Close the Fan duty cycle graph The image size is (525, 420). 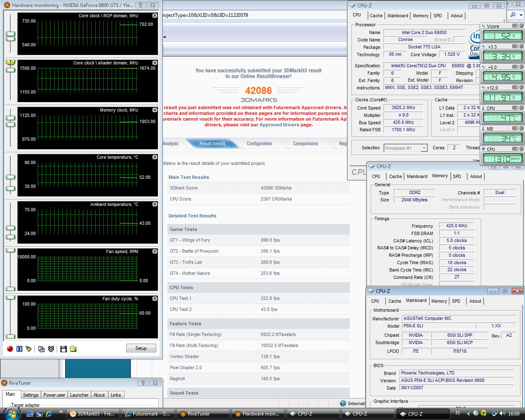point(155,299)
